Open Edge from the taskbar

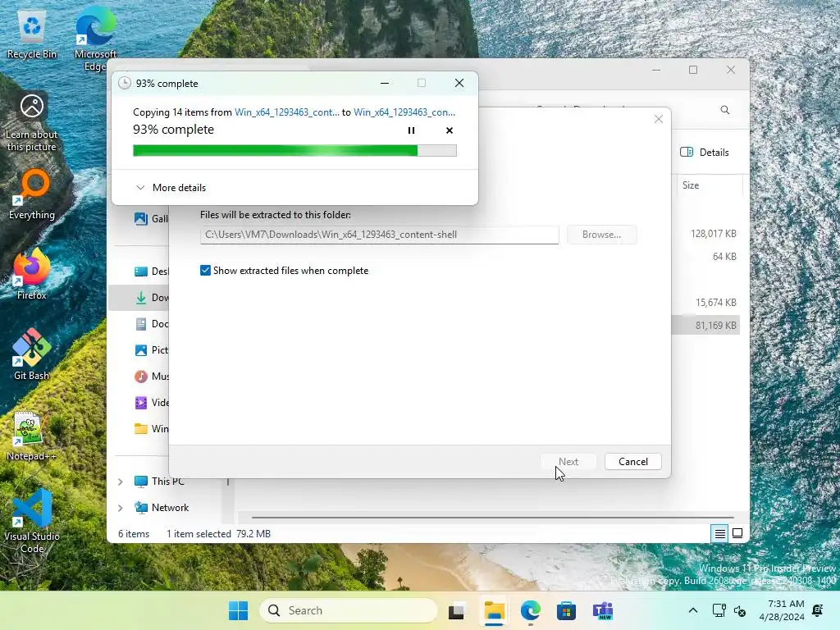click(531, 610)
